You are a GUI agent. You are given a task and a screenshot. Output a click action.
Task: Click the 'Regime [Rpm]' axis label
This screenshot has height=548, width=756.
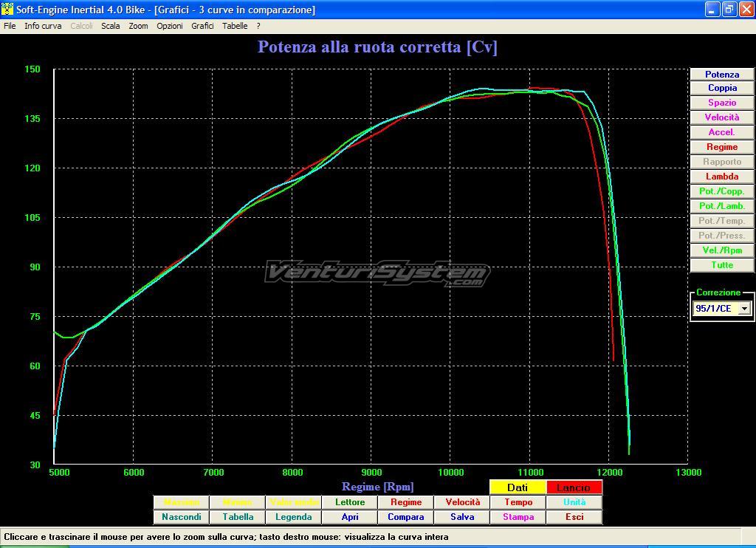pos(377,487)
